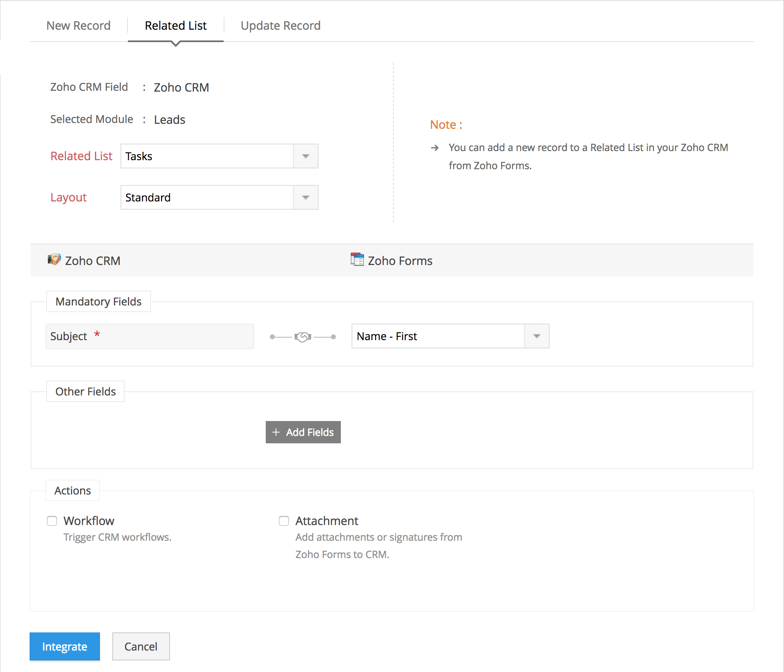
Task: Click the red Related List label
Action: (x=81, y=156)
